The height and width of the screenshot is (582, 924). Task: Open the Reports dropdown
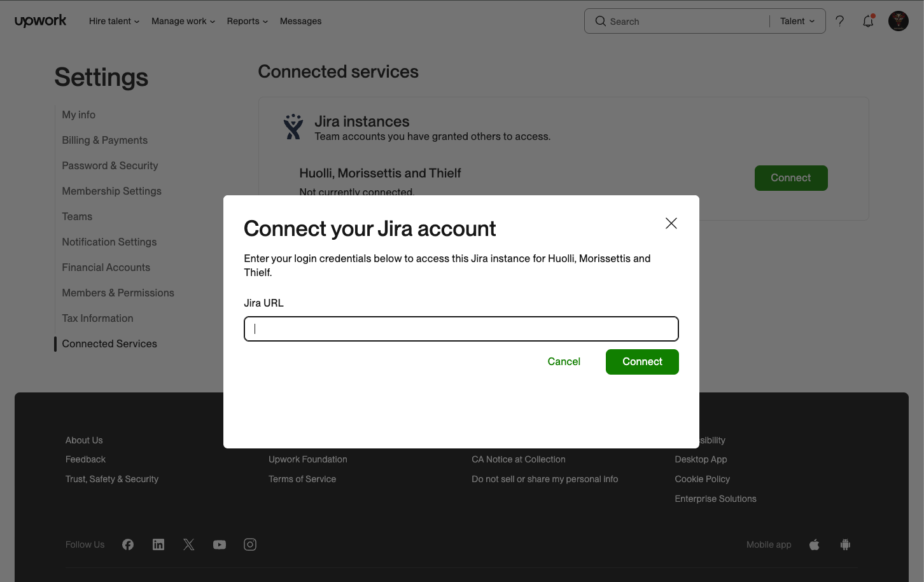pyautogui.click(x=248, y=21)
